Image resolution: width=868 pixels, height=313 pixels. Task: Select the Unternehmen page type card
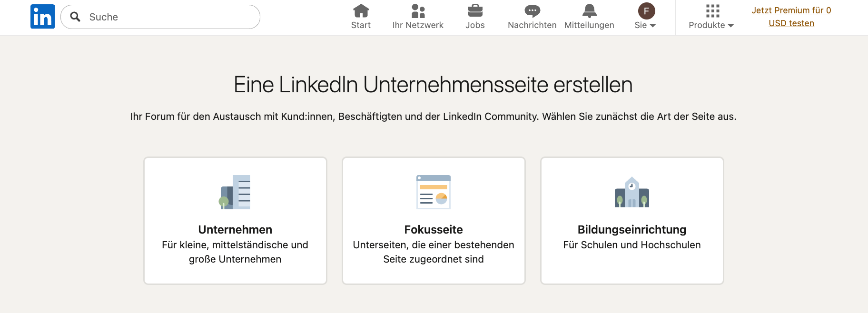click(x=235, y=220)
